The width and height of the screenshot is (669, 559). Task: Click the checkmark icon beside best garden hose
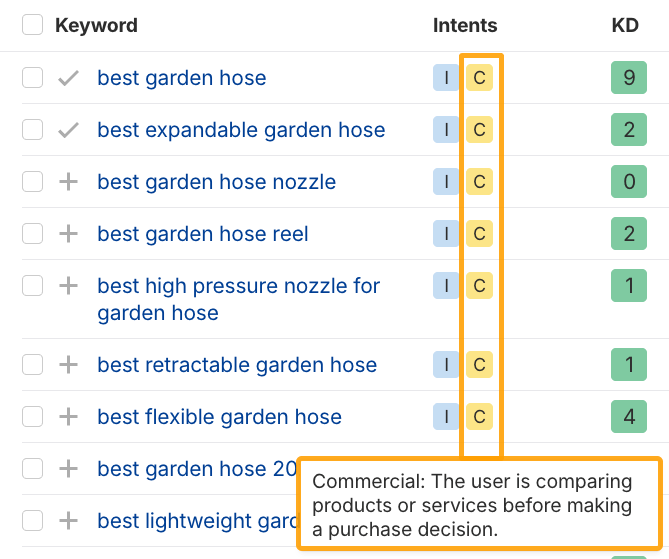pos(68,78)
